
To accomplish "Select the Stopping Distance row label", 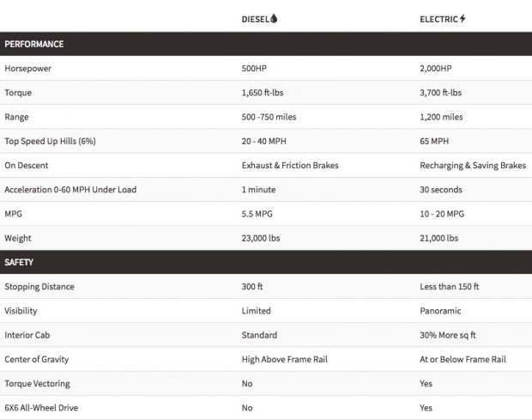I will tap(39, 287).
